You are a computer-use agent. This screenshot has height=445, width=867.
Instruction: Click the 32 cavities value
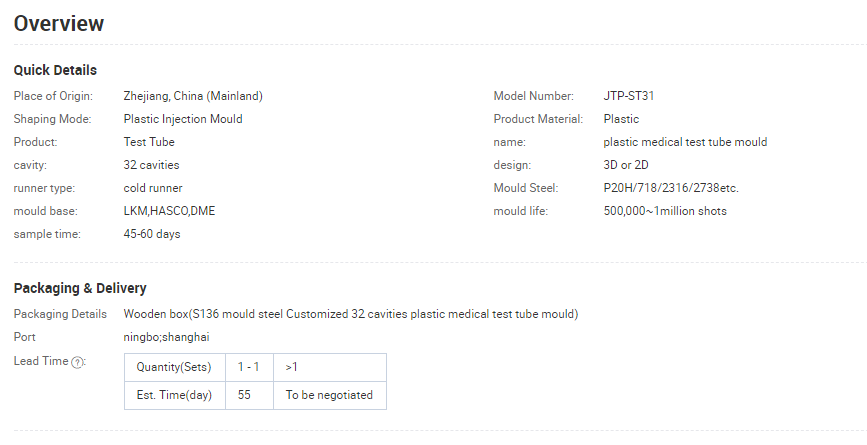pos(152,165)
